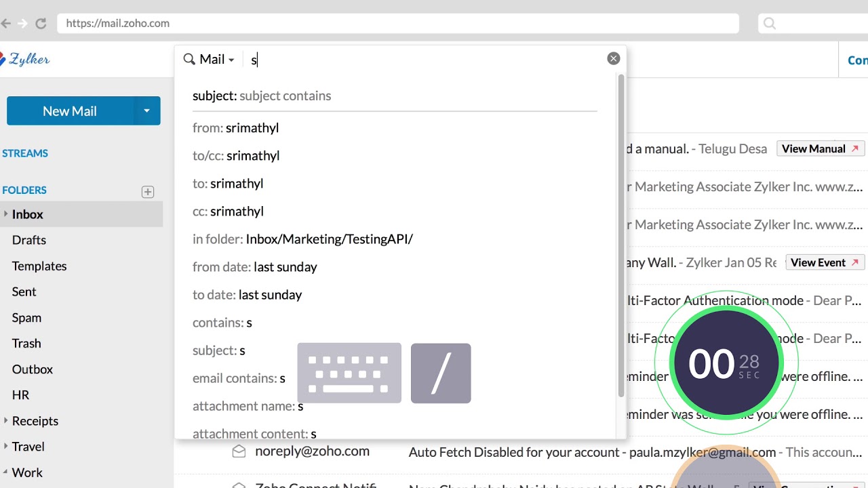This screenshot has width=868, height=488.
Task: Expand the Work folder
Action: coord(5,472)
